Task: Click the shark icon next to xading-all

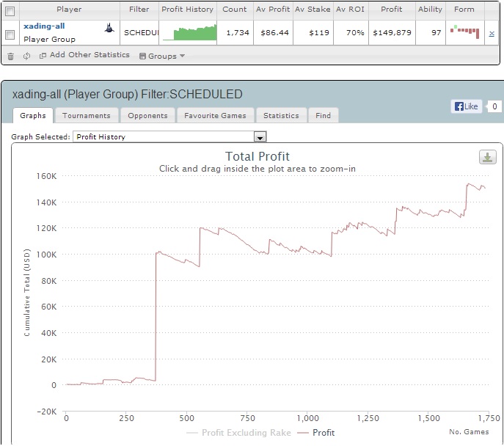Action: coord(109,28)
